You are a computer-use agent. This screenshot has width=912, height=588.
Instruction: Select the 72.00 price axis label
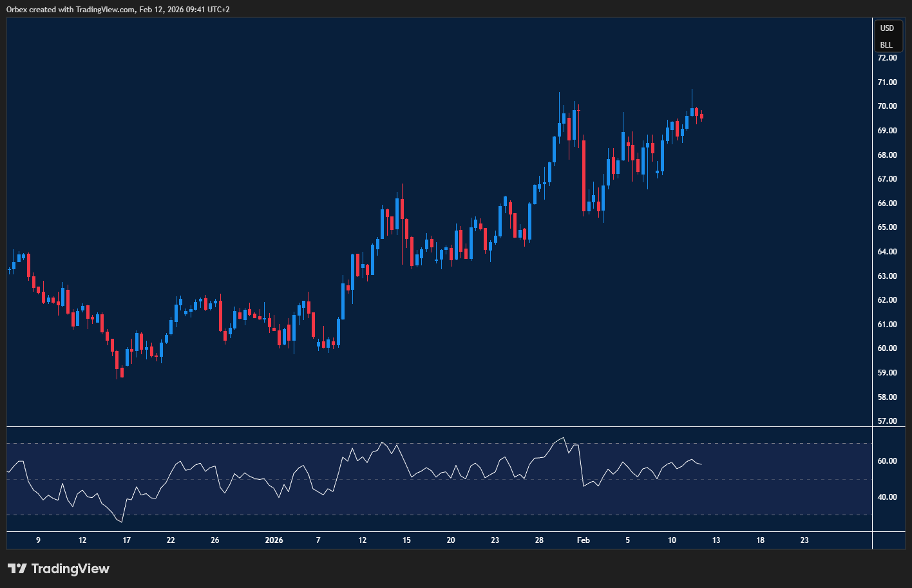click(887, 58)
